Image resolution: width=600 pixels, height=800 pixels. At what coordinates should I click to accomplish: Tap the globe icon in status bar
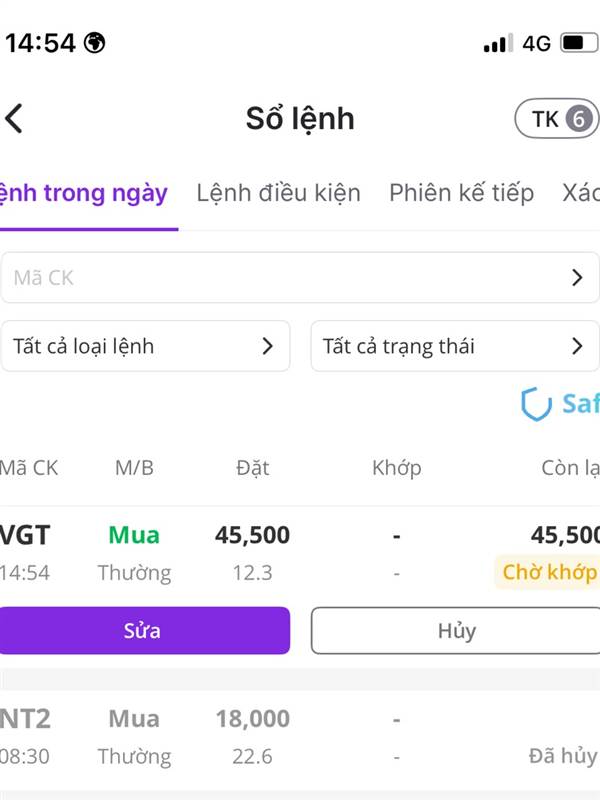click(x=95, y=43)
